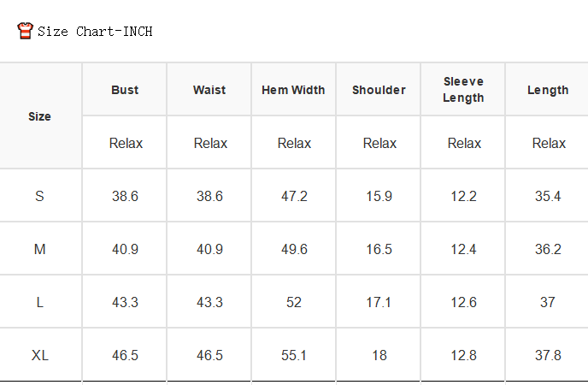Viewport: 588px width, 385px height.
Task: Click the Size Chart-INCH heading text
Action: pyautogui.click(x=95, y=31)
